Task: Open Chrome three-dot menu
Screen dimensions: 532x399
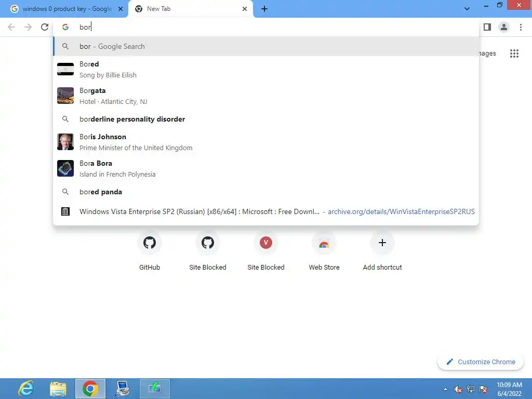Action: tap(521, 27)
